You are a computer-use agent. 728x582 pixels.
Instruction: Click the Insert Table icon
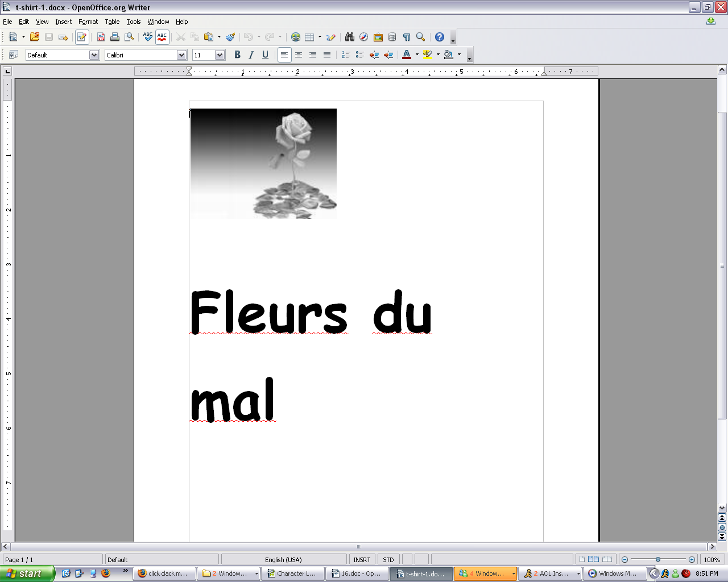point(309,37)
